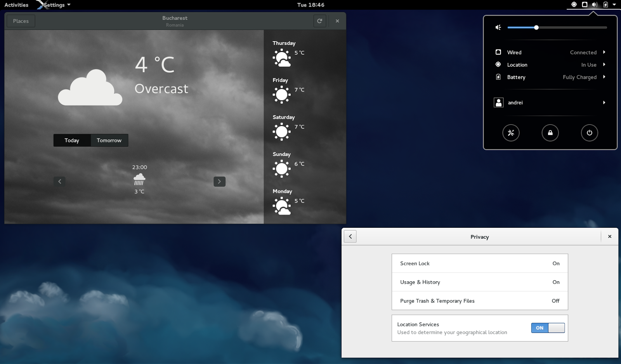Lock the screen using the lock icon
This screenshot has width=621, height=364.
pyautogui.click(x=550, y=133)
